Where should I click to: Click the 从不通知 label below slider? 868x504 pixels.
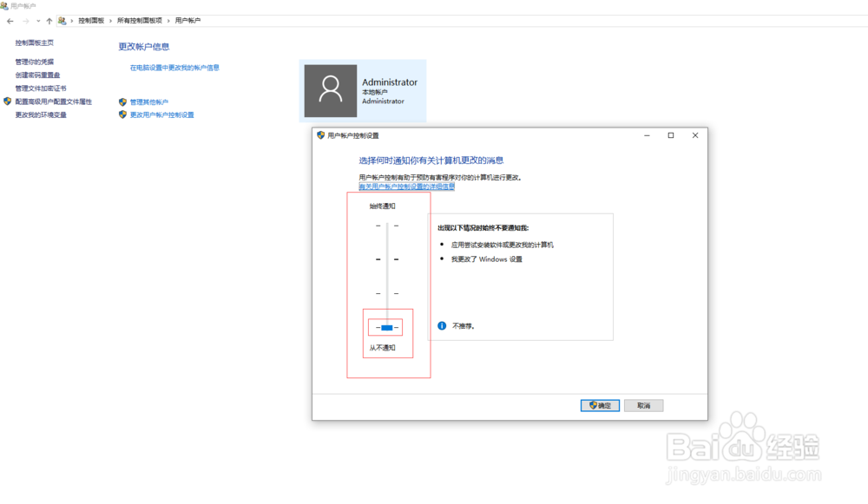point(383,348)
